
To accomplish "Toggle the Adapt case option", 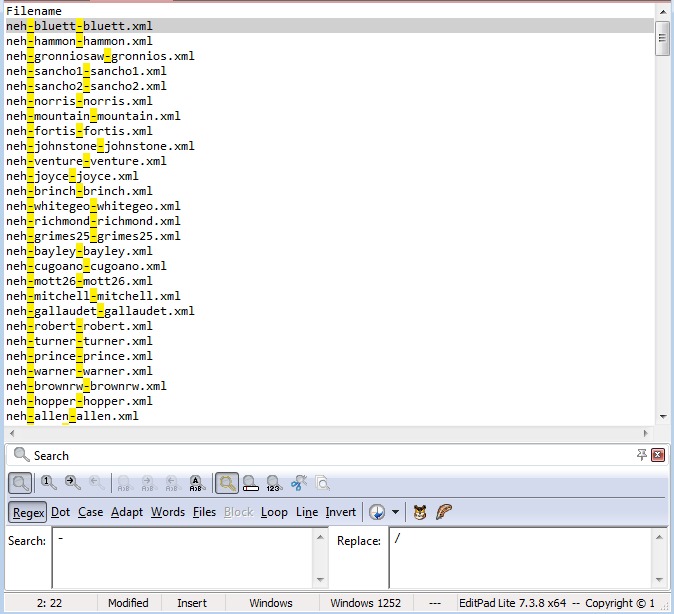I will point(127,512).
